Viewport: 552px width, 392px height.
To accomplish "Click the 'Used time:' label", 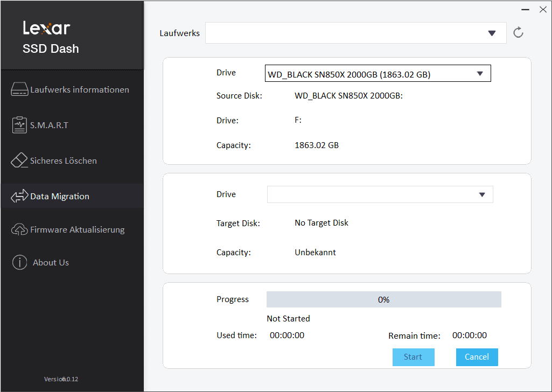I will click(236, 335).
